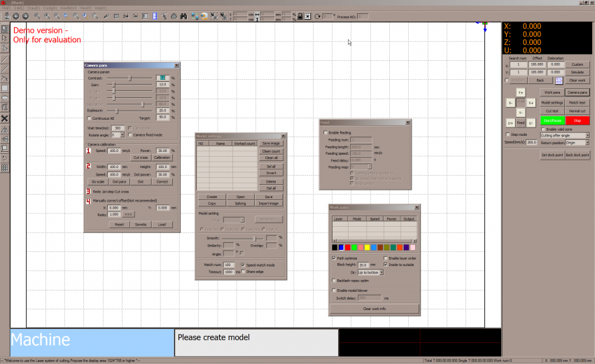Click the delete X tool icon
The image size is (595, 364).
point(5,119)
